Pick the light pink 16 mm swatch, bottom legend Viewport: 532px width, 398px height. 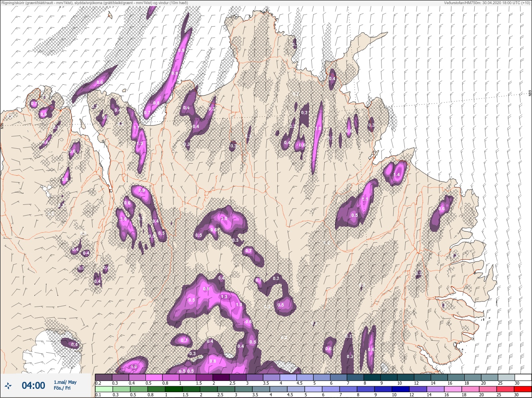[x=453, y=389]
